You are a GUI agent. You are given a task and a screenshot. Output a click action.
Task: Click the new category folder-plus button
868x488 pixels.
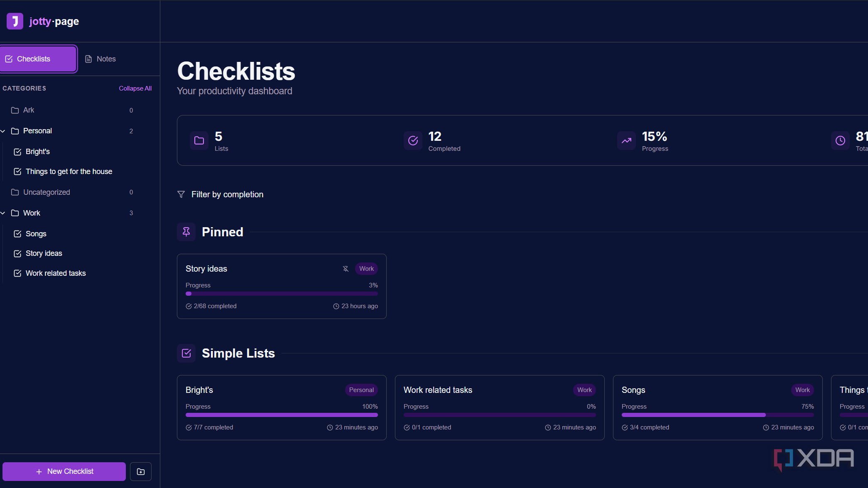pyautogui.click(x=141, y=472)
